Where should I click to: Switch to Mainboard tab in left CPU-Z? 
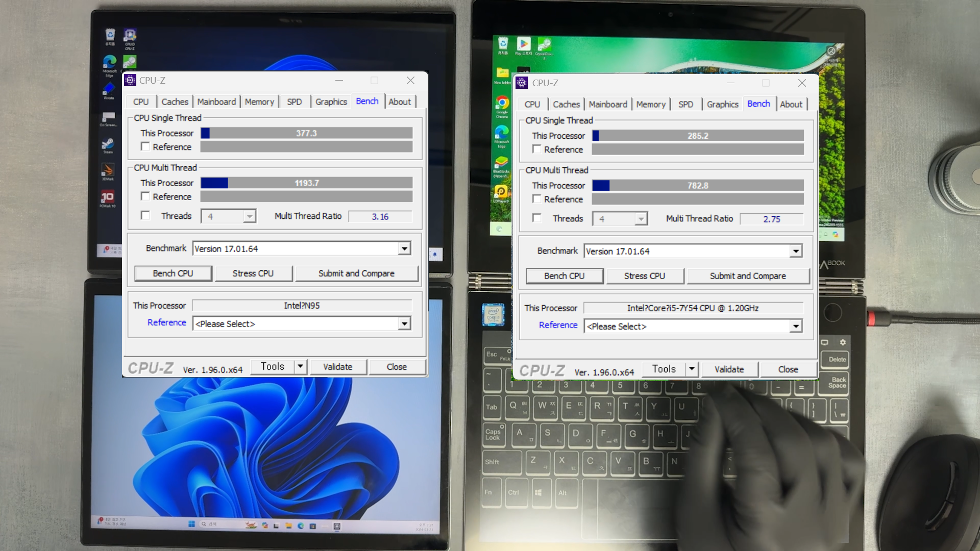pos(216,102)
